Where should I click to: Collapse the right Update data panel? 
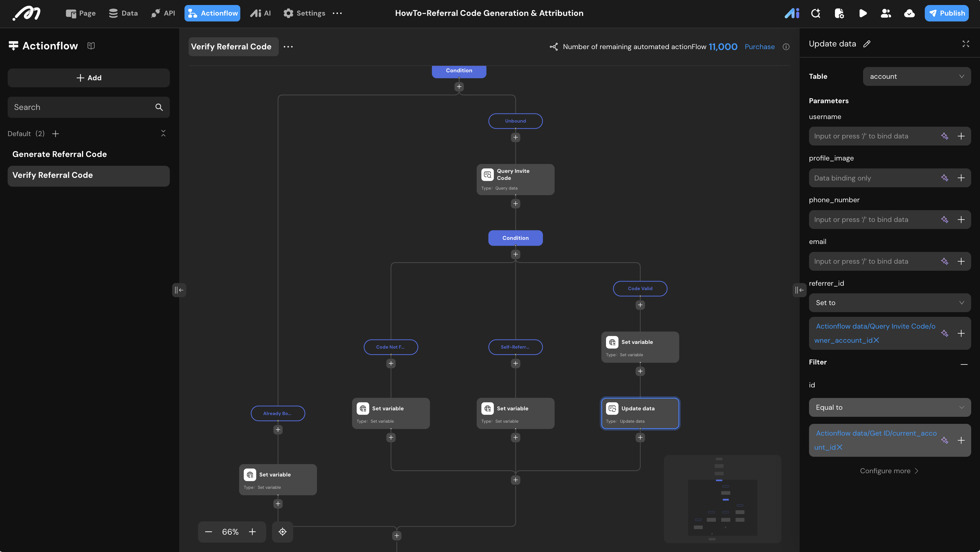799,290
